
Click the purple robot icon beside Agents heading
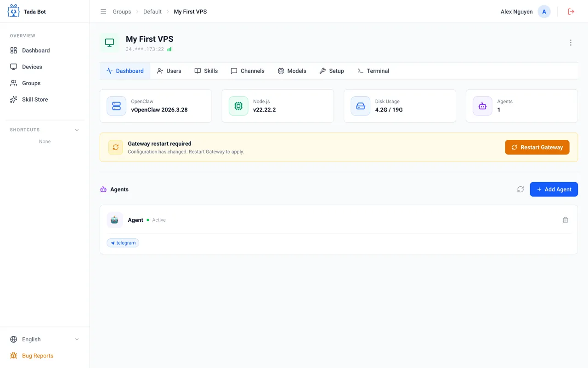tap(103, 190)
